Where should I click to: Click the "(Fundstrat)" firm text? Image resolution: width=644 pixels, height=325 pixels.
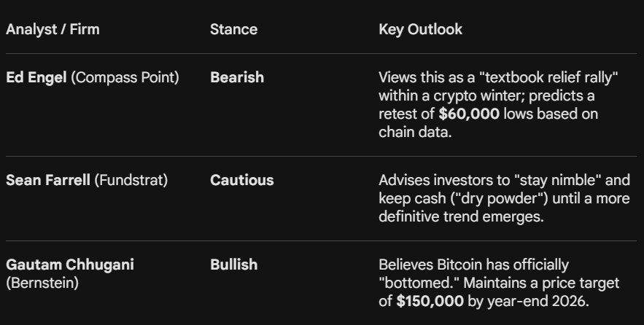pyautogui.click(x=131, y=180)
